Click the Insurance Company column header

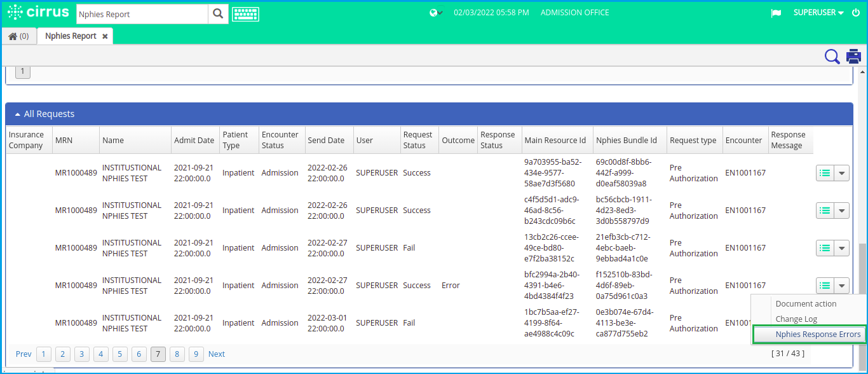[x=29, y=140]
